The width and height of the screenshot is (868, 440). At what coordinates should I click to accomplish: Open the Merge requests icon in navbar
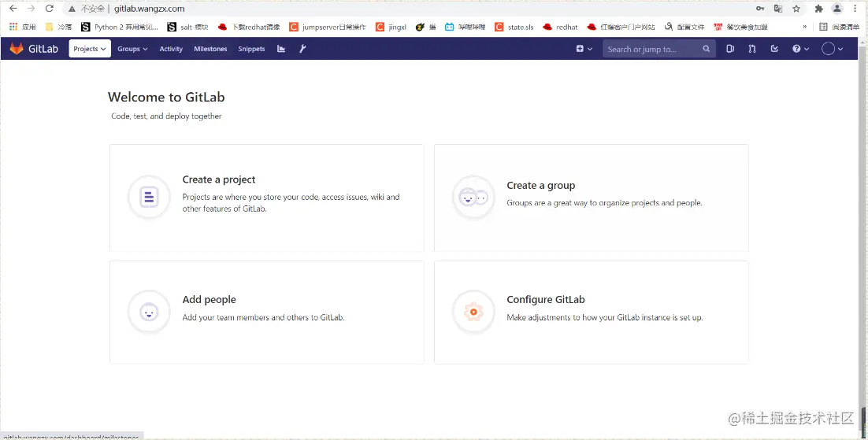[751, 49]
